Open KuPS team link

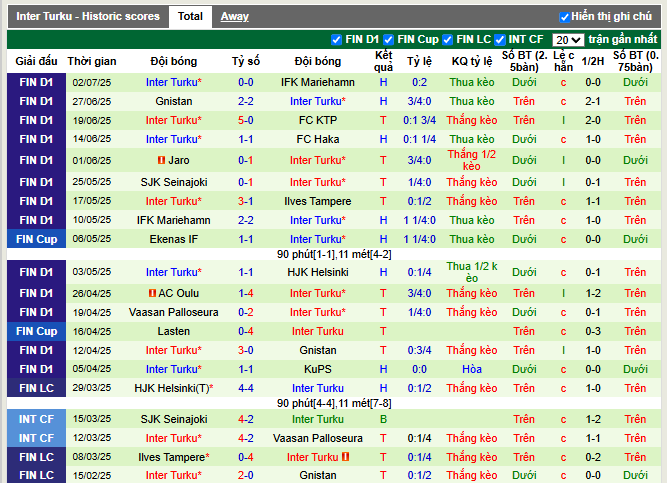(318, 369)
